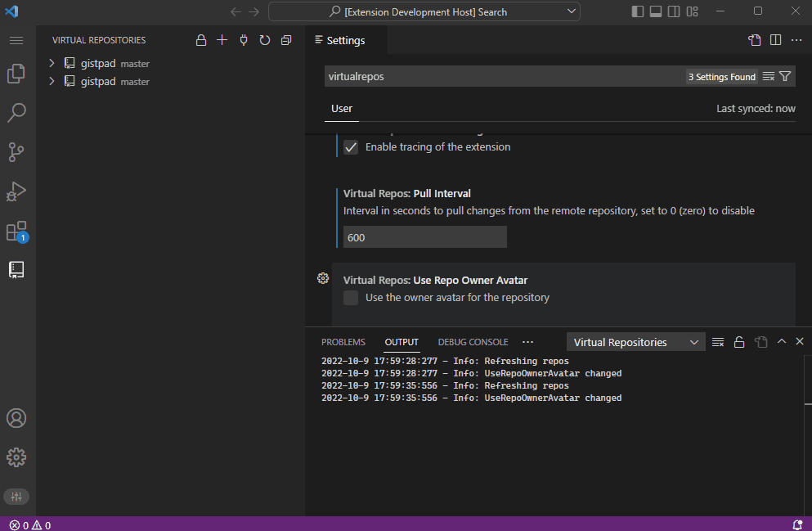Click the Extension Development Host search bar
Image resolution: width=812 pixels, height=531 pixels.
424,11
